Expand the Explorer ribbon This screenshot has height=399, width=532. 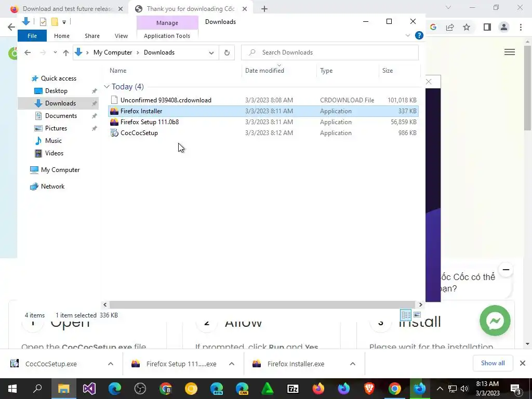(x=408, y=35)
